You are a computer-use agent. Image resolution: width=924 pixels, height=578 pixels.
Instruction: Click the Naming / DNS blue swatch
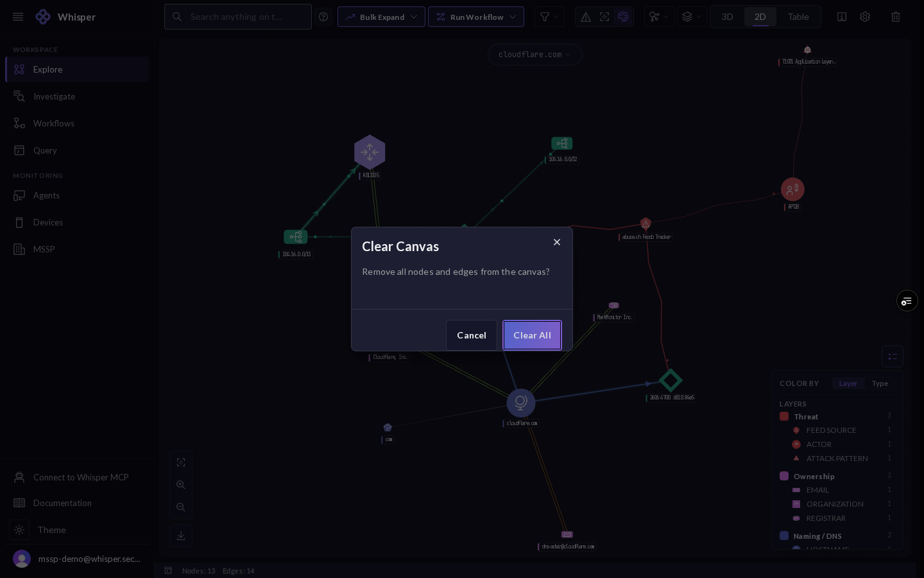click(784, 536)
